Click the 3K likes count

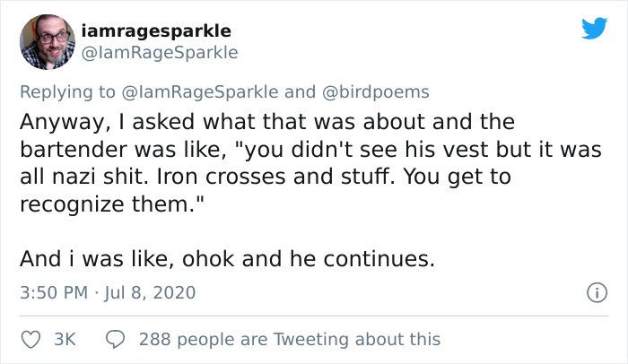point(65,339)
